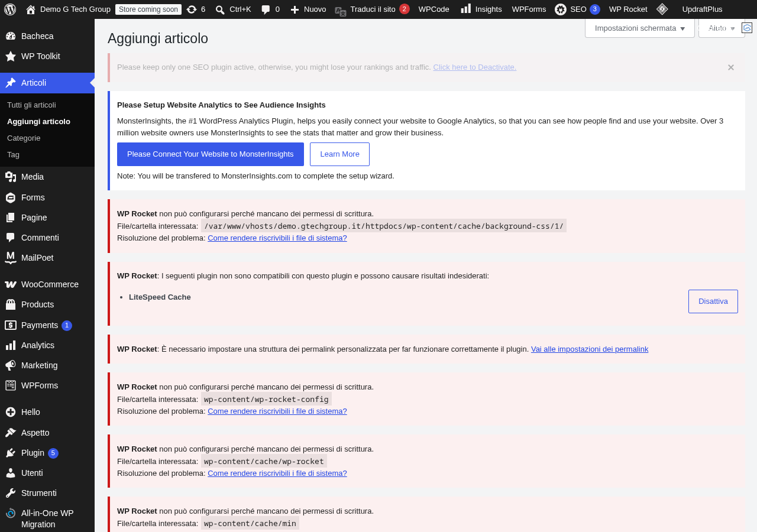This screenshot has width=757, height=532.
Task: Click the Traduci il sito translate icon
Action: point(341,11)
